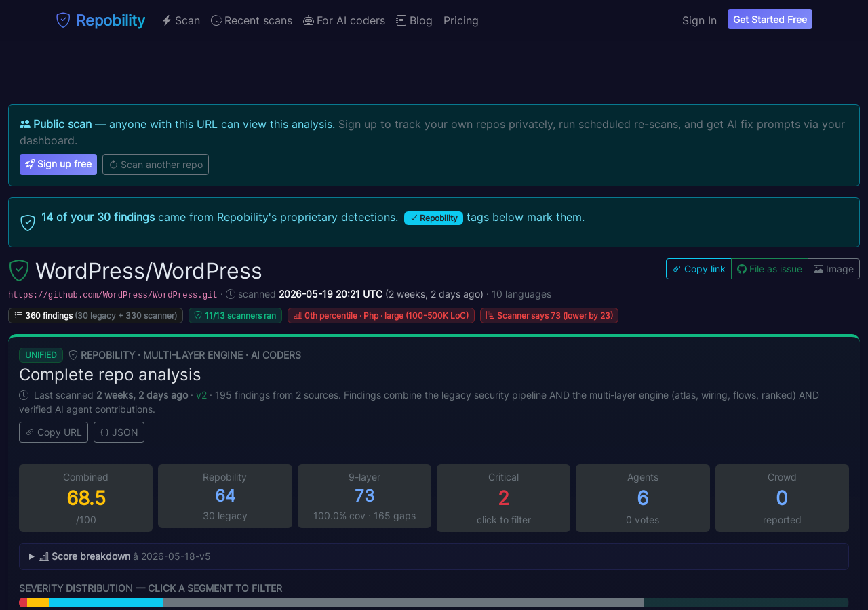Click the JSON button
The width and height of the screenshot is (868, 610).
click(x=119, y=432)
